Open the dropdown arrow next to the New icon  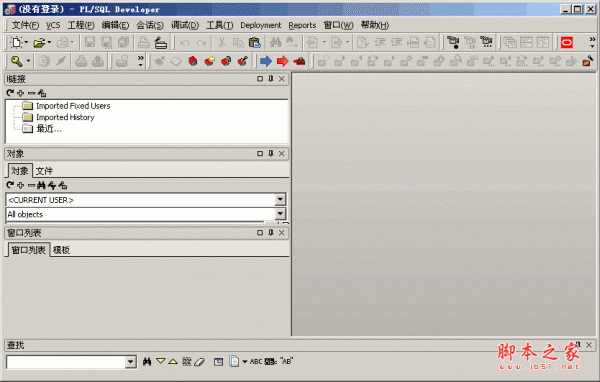click(x=26, y=42)
